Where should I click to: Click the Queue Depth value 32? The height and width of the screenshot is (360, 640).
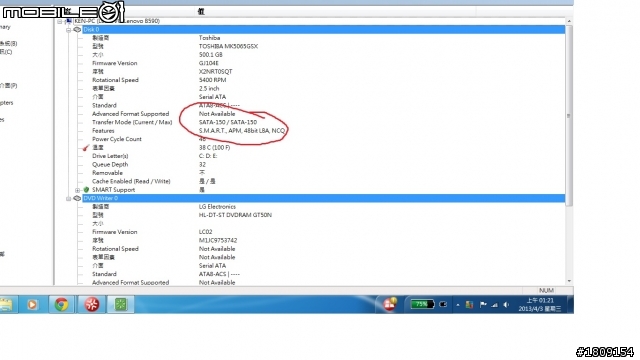tap(202, 164)
